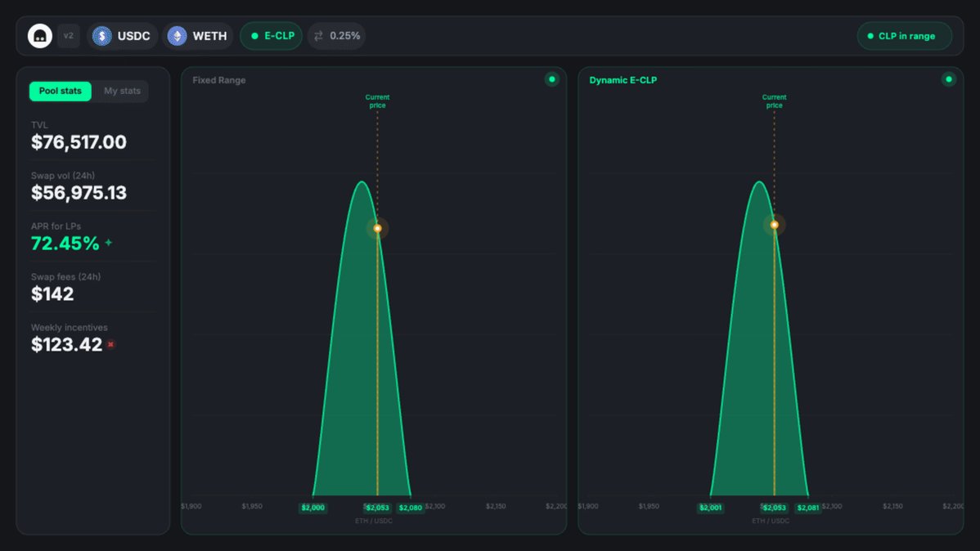Image resolution: width=980 pixels, height=551 pixels.
Task: Click the $2,053 label in Fixed Range chart
Action: click(377, 508)
